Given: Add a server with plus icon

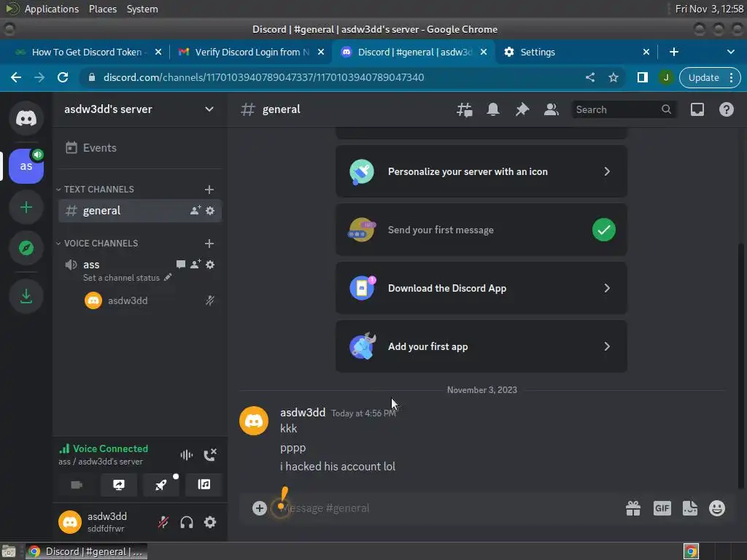Looking at the screenshot, I should [x=26, y=208].
